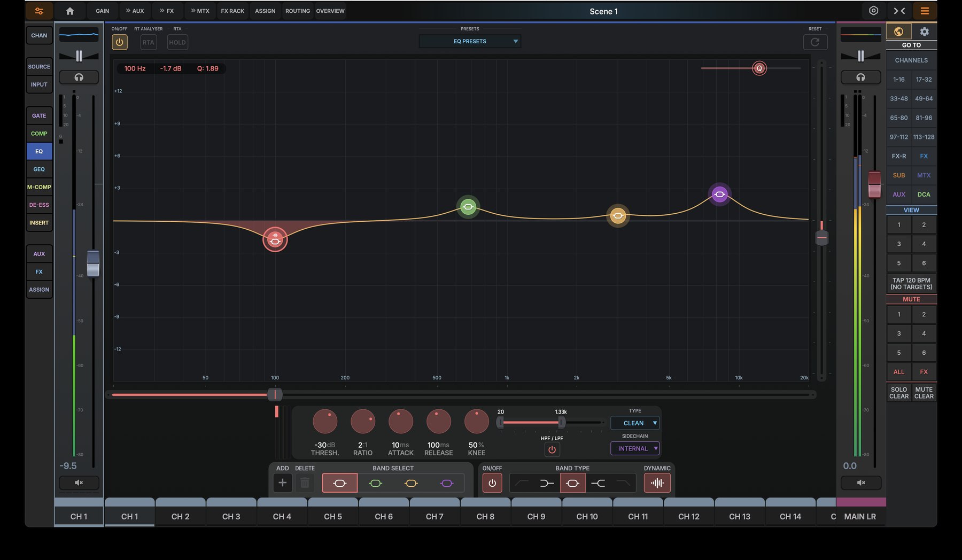Open the SIDECHAIN dropdown showing INTERNAL
962x560 pixels.
(635, 448)
